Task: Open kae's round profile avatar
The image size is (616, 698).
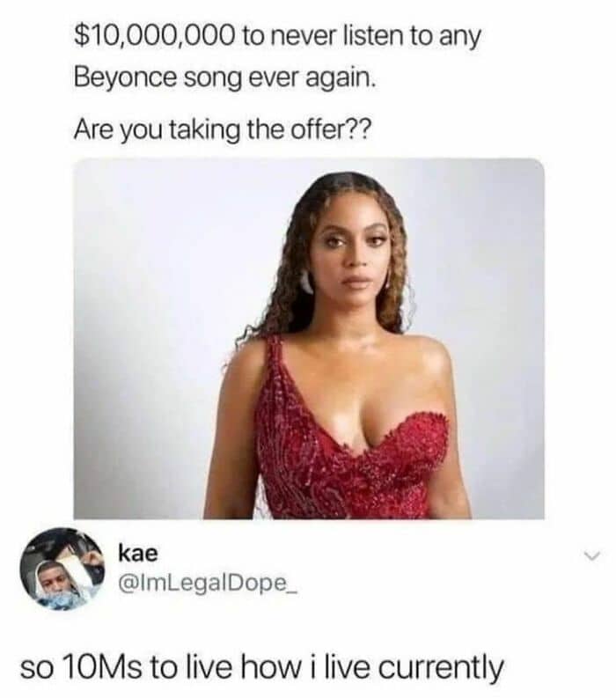Action: tap(62, 569)
